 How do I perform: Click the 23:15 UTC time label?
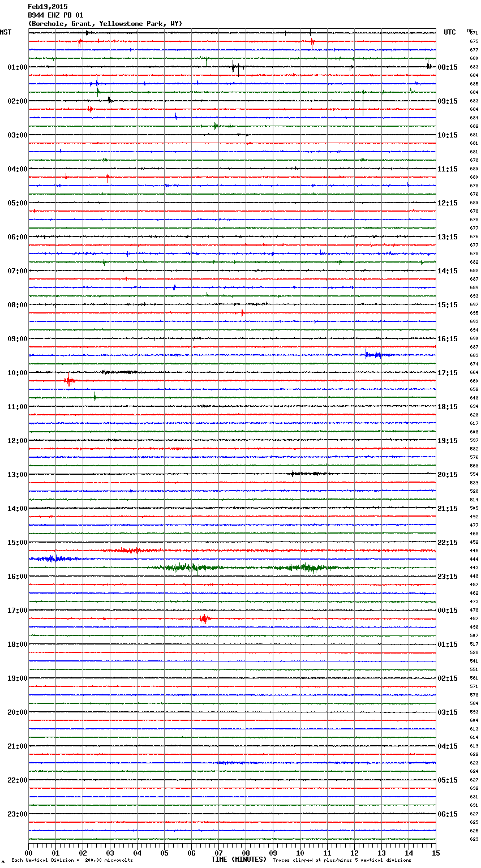point(448,577)
